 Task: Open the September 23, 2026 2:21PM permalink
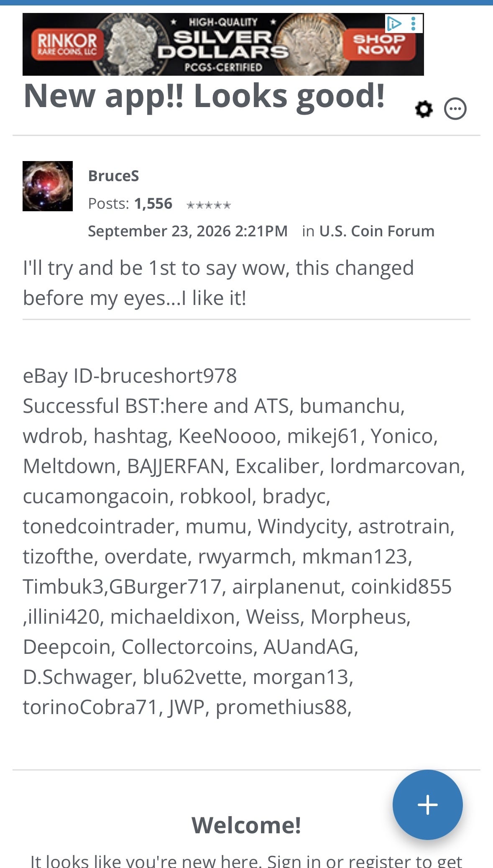point(188,231)
